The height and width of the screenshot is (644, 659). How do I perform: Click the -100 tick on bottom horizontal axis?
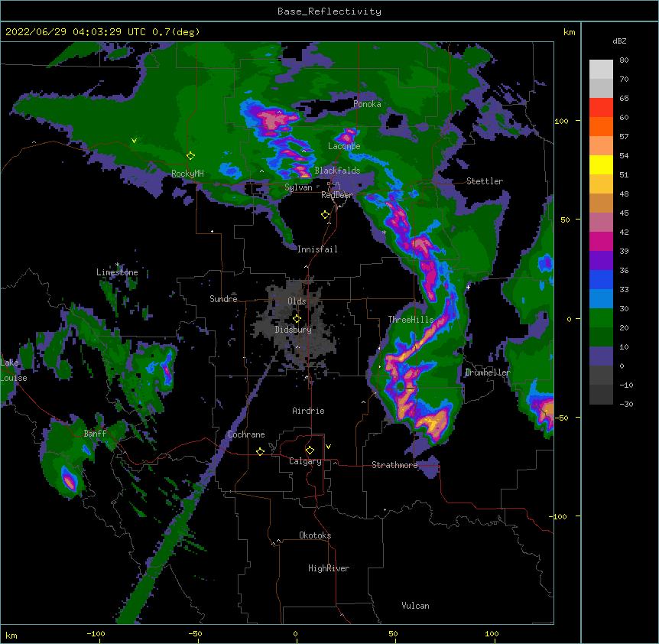[x=96, y=634]
